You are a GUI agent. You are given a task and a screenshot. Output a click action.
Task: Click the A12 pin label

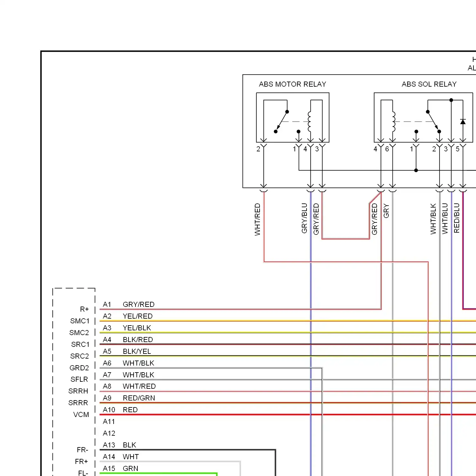point(109,433)
